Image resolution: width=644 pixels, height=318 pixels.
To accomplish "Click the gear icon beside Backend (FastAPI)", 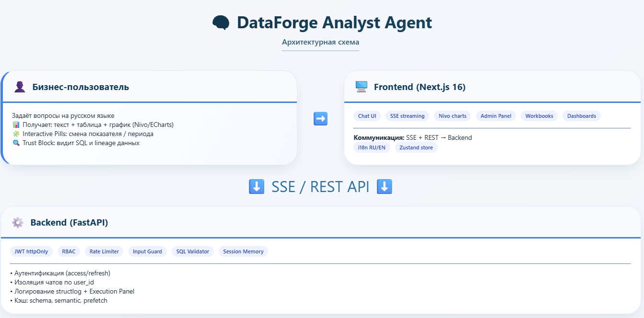I will tap(18, 222).
